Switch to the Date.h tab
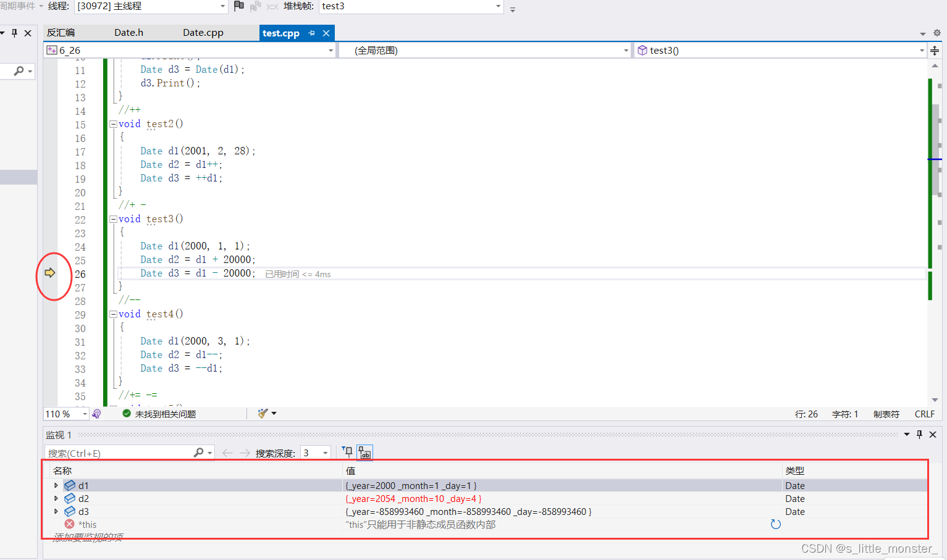 [128, 33]
